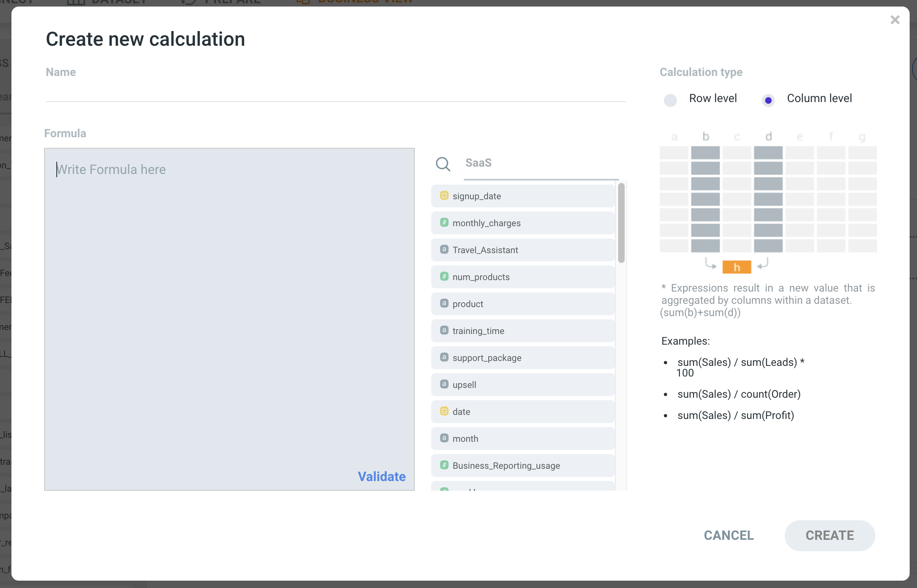Click the search magnifier icon
The image size is (917, 588).
click(x=443, y=164)
